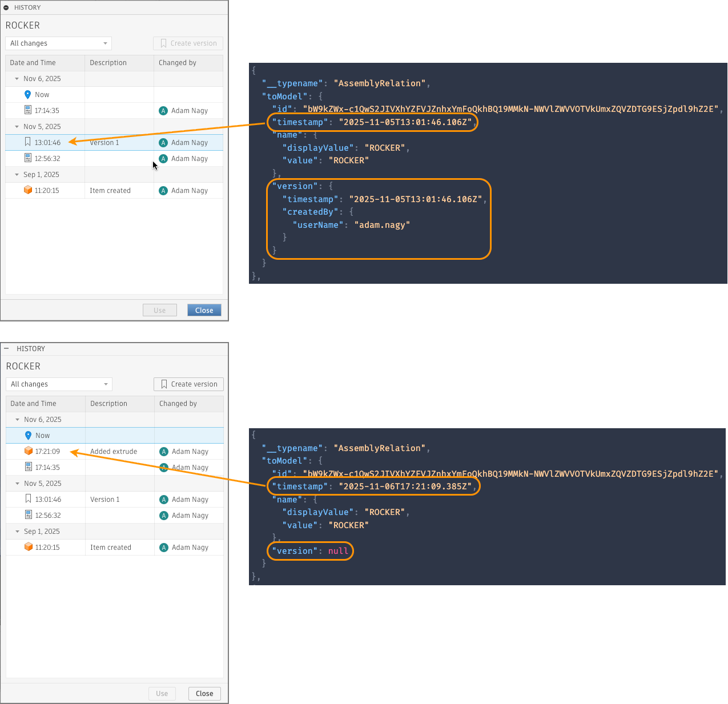Click the orange cube icon beside 17:21:09
The image size is (728, 704).
point(29,451)
